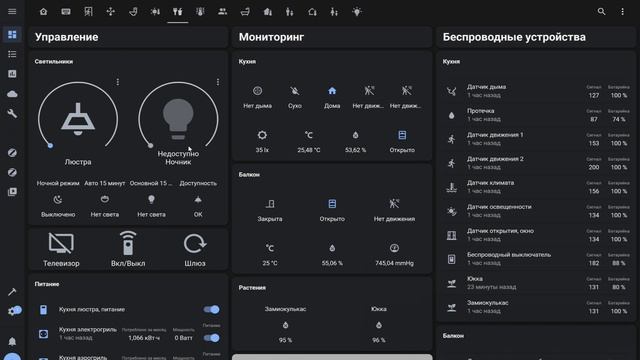Image resolution: width=640 pixels, height=360 pixels.
Task: Open the notifications bell
Action: (x=12, y=341)
